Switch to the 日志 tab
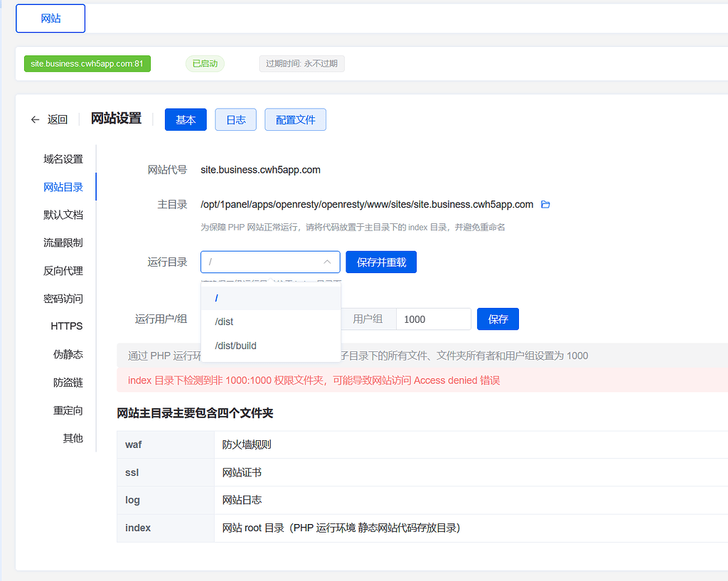728x581 pixels. pyautogui.click(x=235, y=119)
